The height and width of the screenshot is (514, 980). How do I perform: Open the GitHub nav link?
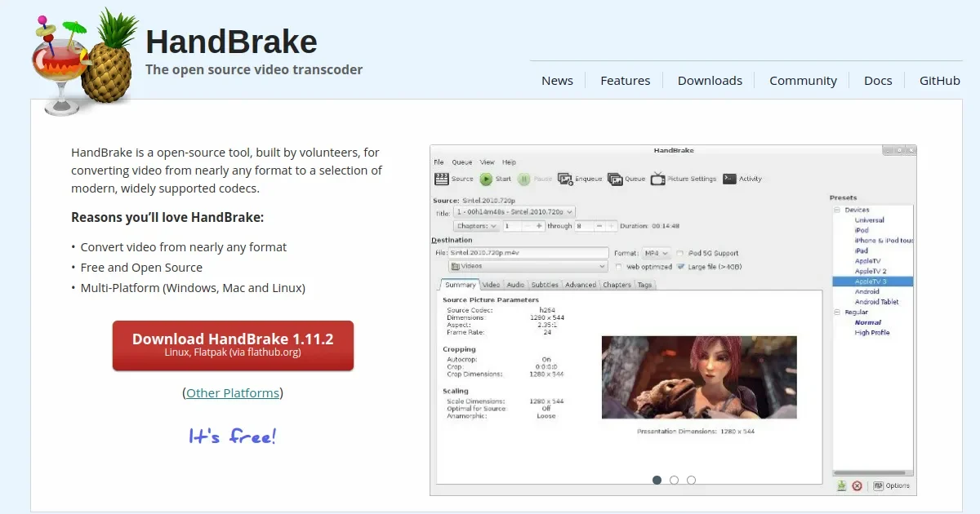[939, 80]
